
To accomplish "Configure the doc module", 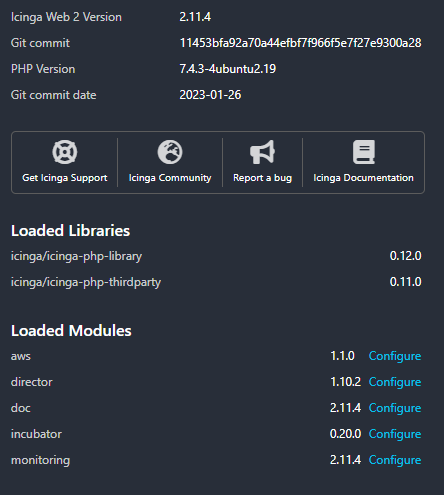I will (395, 408).
